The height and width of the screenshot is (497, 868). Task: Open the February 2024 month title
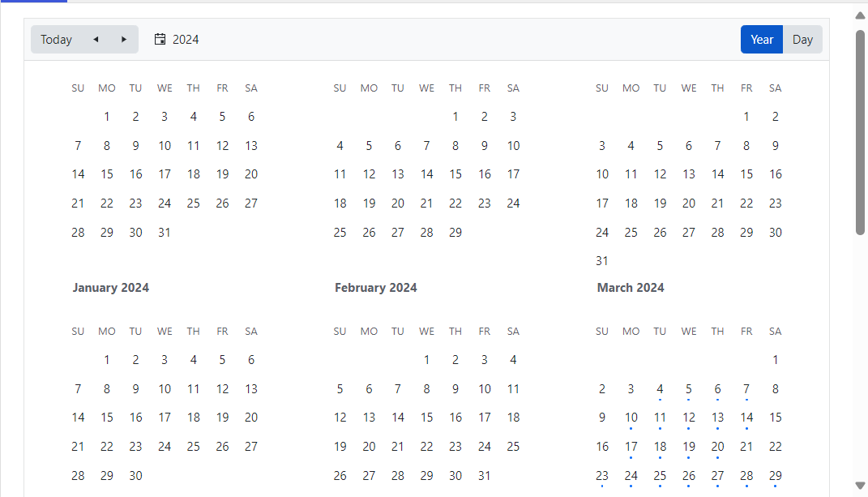point(375,288)
